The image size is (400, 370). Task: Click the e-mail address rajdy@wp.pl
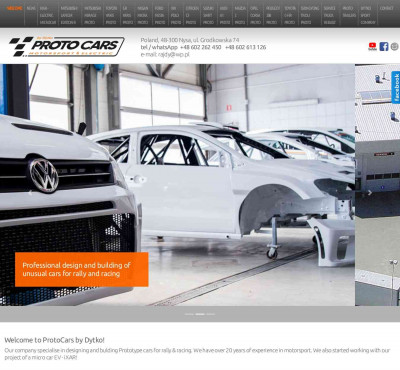coord(174,54)
